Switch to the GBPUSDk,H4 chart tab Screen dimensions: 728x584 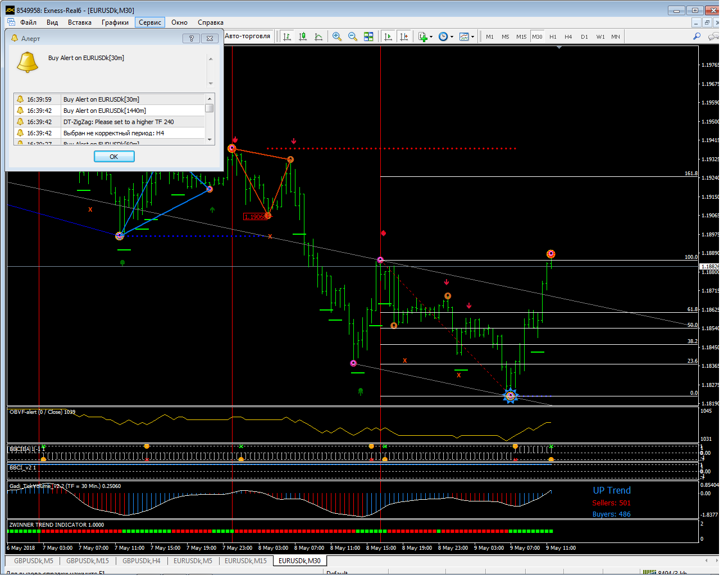(141, 560)
